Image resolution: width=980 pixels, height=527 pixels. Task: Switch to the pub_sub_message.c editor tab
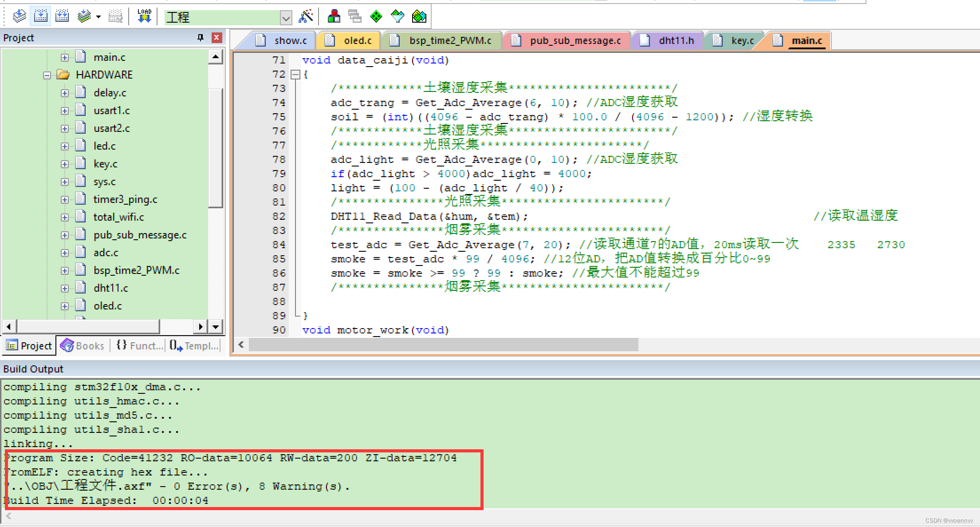[575, 41]
